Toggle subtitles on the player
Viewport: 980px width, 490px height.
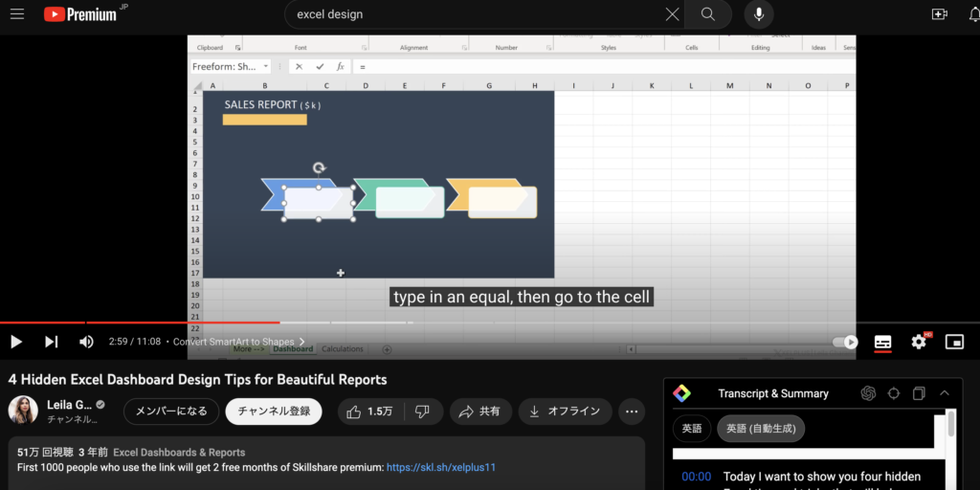click(882, 342)
